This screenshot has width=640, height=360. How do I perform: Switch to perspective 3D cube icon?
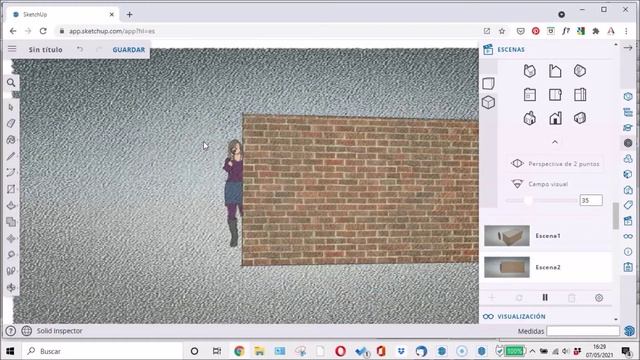coord(489,102)
